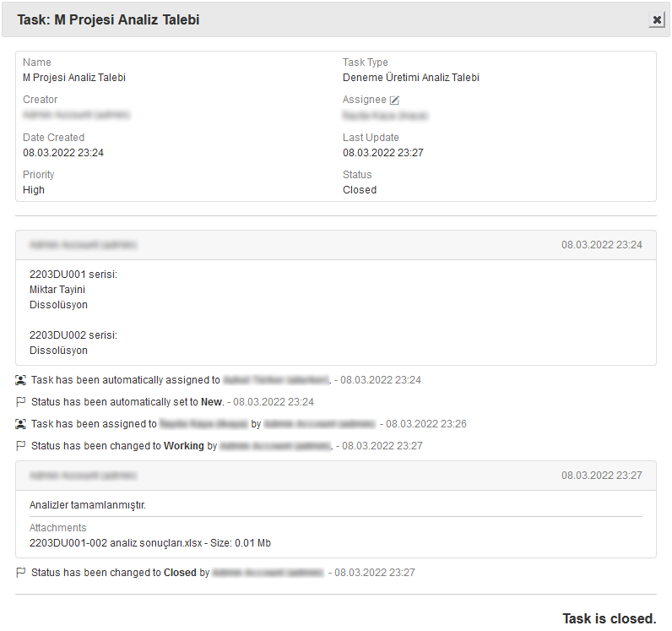672x631 pixels.
Task: Click the person icon beside the manual assignment entry
Action: (21, 424)
